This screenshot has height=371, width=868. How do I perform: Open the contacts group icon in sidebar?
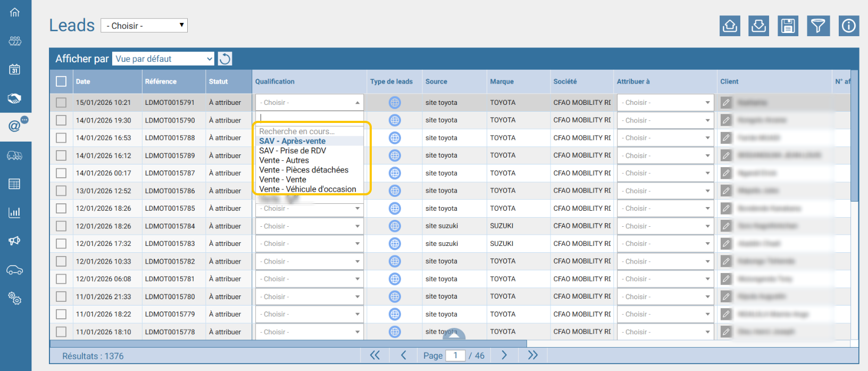pos(15,41)
